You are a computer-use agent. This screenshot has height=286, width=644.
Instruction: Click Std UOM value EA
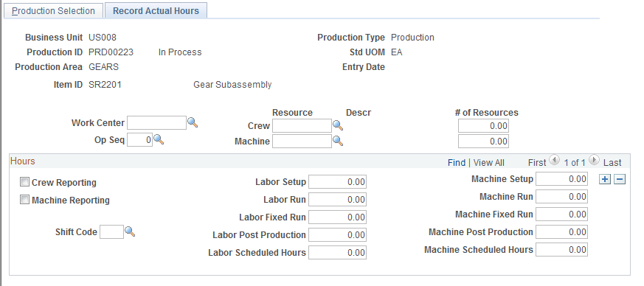click(x=397, y=52)
